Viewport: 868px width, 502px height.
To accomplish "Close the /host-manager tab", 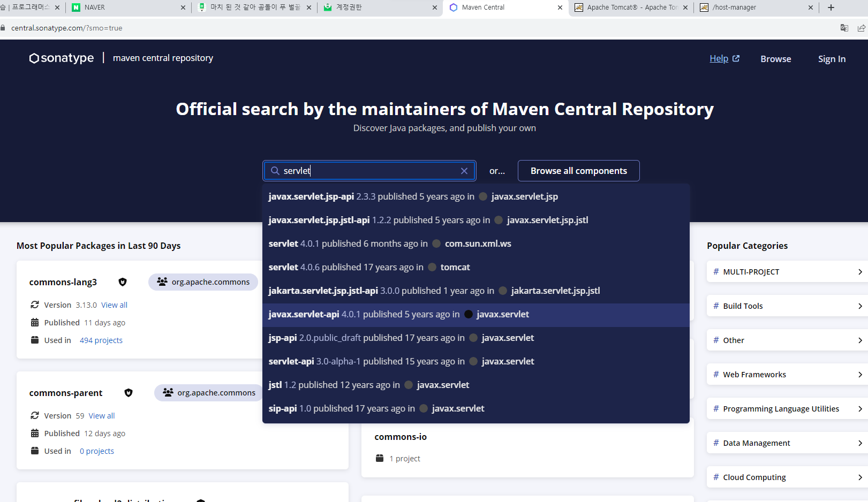I will [x=811, y=7].
